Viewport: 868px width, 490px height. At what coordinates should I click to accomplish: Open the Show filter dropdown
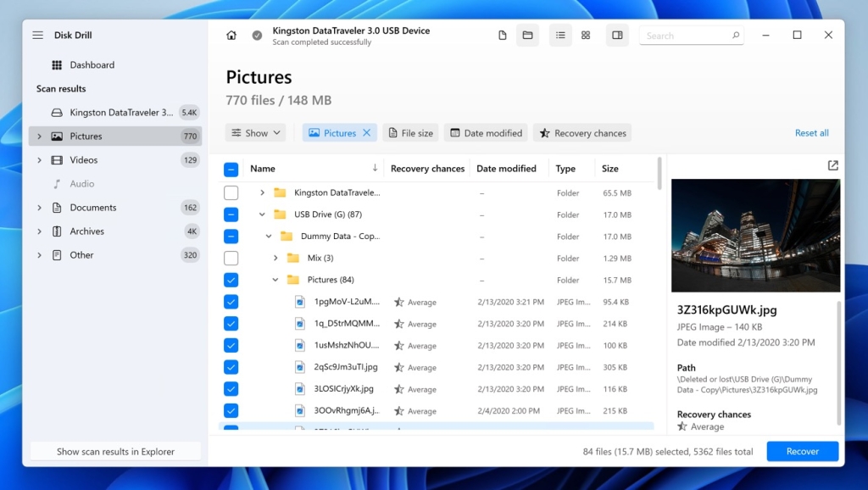point(254,132)
